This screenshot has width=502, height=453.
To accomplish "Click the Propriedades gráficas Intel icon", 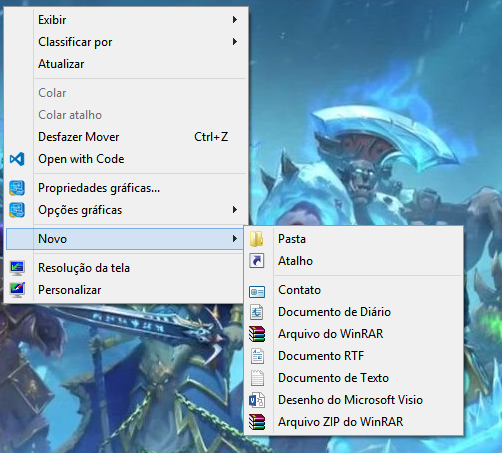I will [x=17, y=188].
